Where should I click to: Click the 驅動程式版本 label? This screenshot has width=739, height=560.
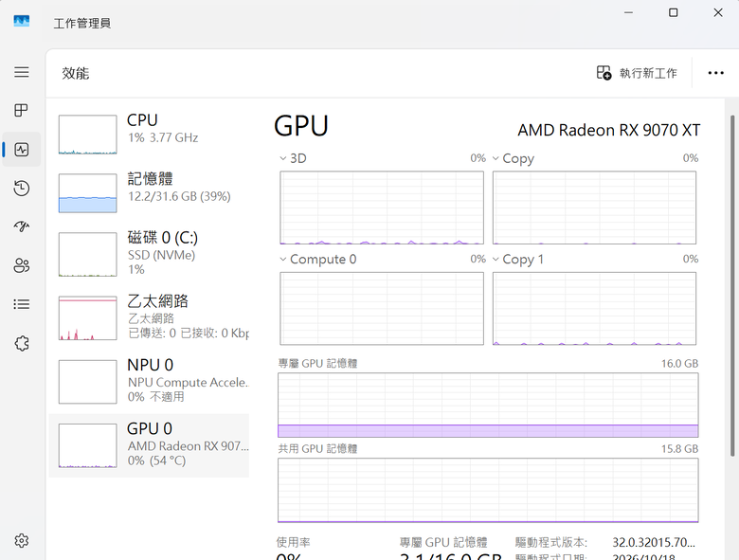(x=551, y=543)
